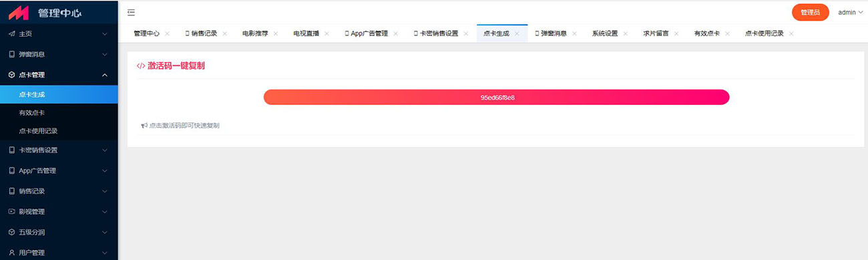Close the 电视直播 tab
This screenshot has height=260, width=868.
327,33
